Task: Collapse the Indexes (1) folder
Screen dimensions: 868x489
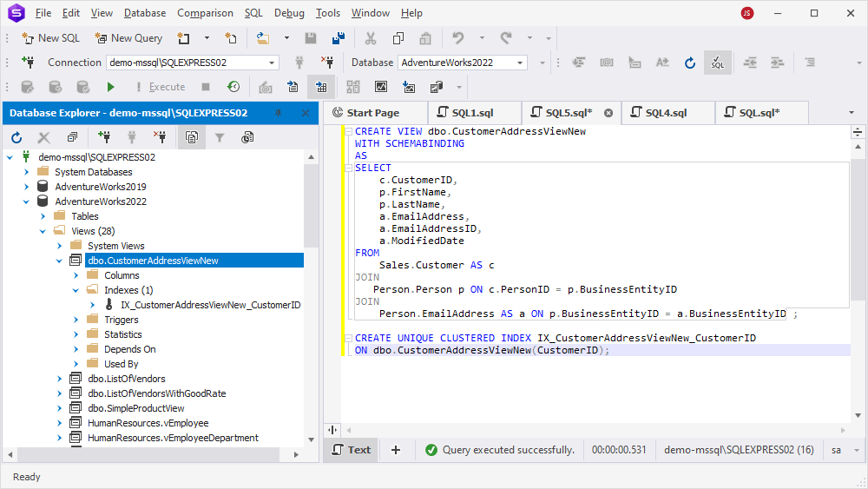Action: (x=76, y=290)
